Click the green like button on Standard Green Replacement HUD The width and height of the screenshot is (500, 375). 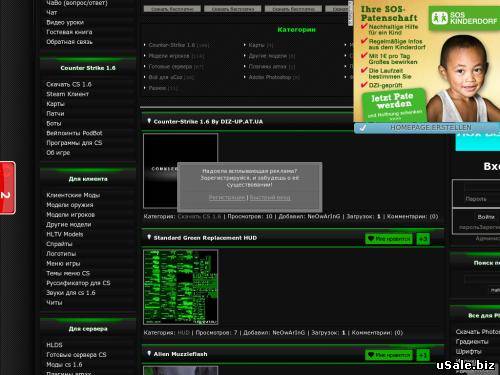pos(389,239)
